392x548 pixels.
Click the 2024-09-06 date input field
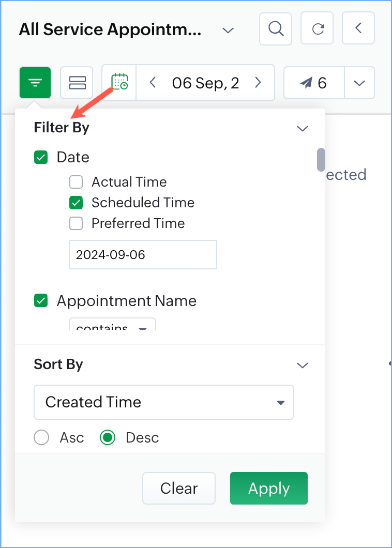(143, 254)
